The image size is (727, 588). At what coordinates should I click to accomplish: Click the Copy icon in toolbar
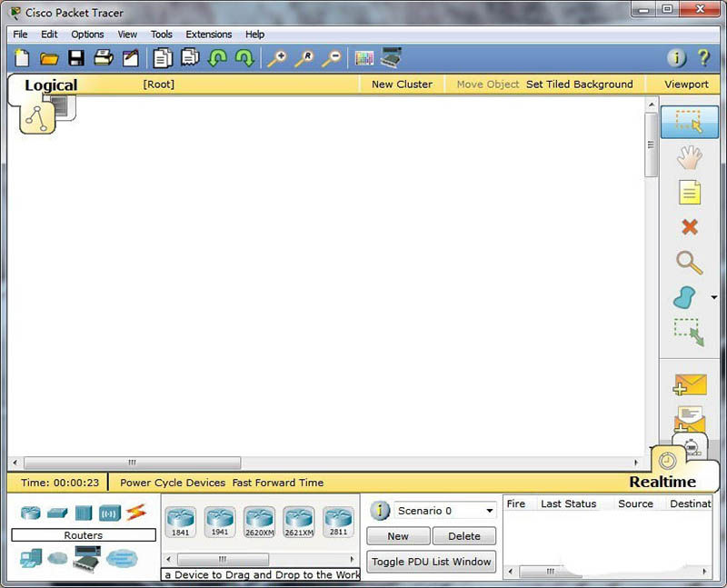tap(163, 58)
